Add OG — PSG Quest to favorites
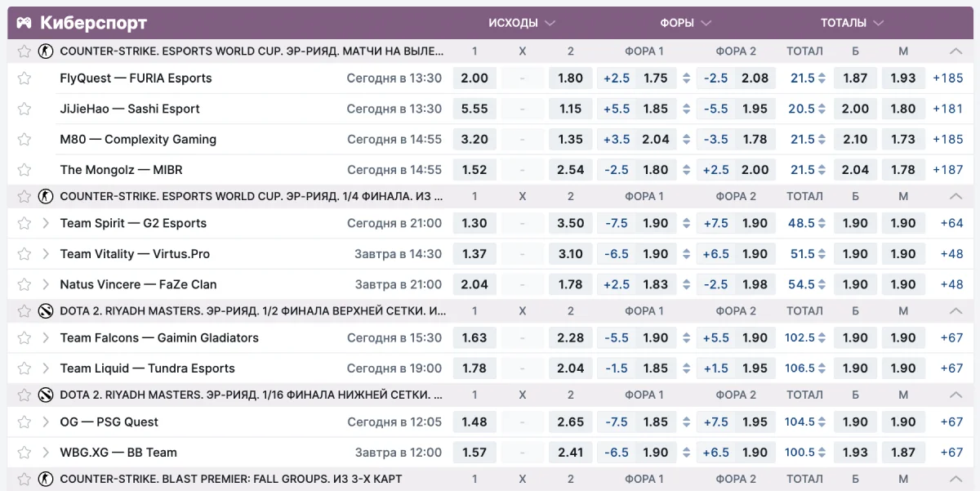 point(24,422)
